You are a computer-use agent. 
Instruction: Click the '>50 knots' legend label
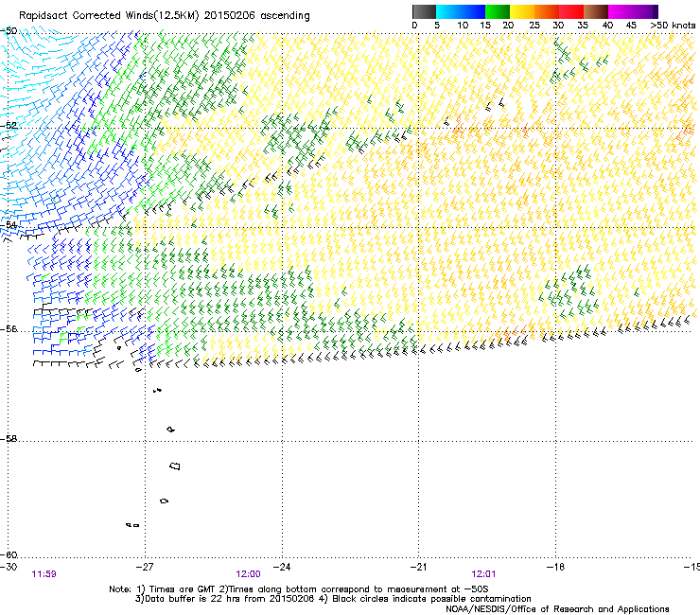(x=673, y=26)
